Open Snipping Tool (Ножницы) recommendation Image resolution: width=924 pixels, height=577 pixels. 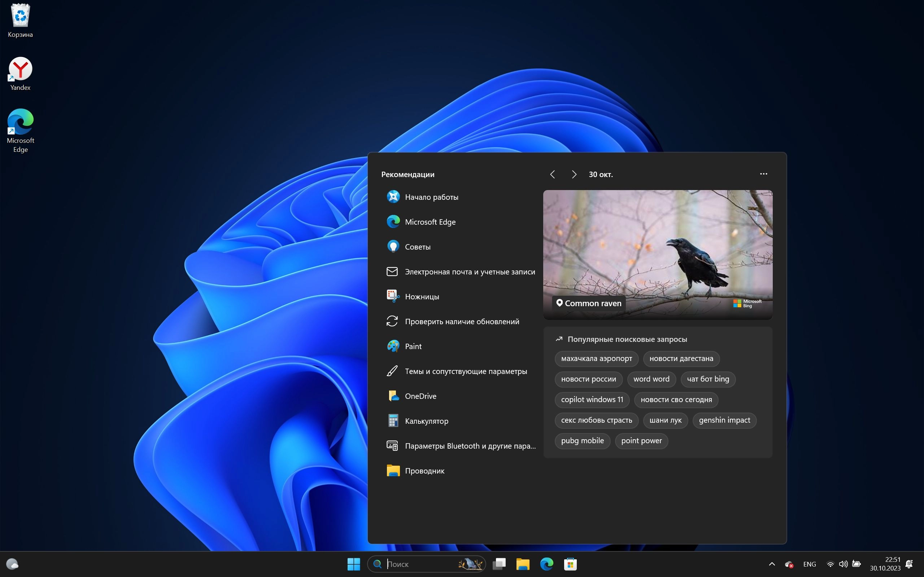point(422,296)
